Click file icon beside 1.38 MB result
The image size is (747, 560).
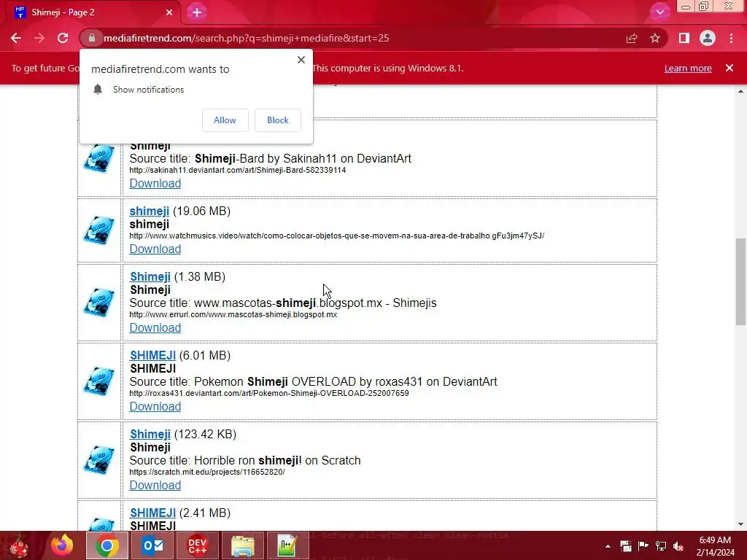99,302
